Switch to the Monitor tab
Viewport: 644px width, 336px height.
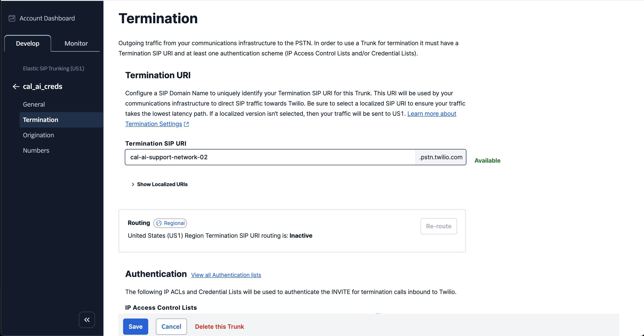click(x=76, y=43)
